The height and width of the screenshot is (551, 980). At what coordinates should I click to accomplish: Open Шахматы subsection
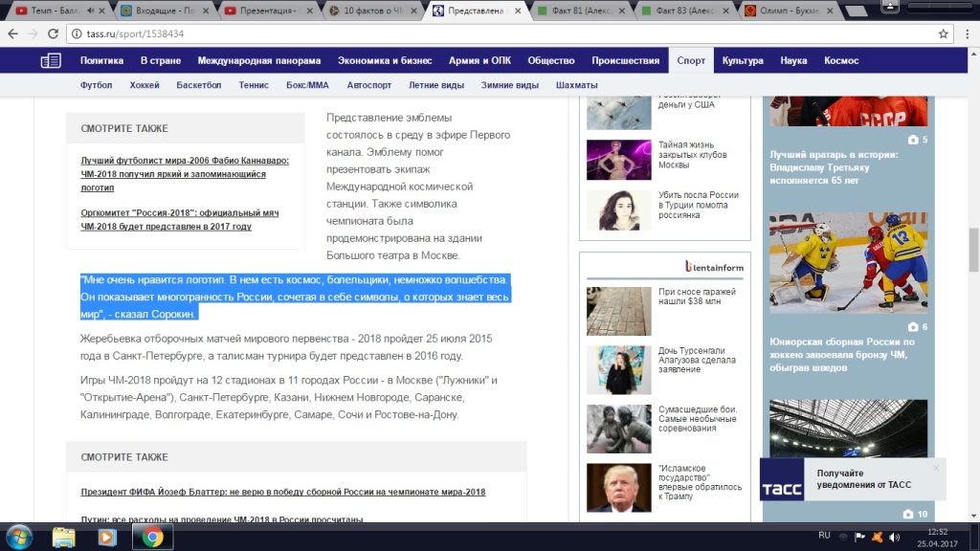tap(577, 85)
